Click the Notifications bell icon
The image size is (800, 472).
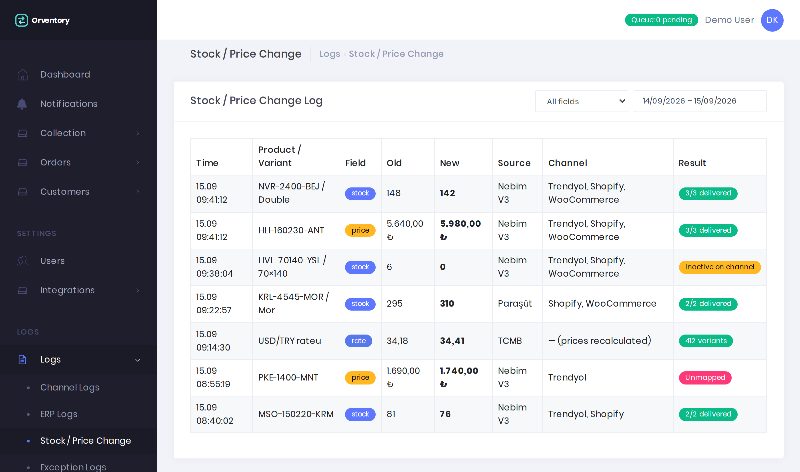coord(22,104)
